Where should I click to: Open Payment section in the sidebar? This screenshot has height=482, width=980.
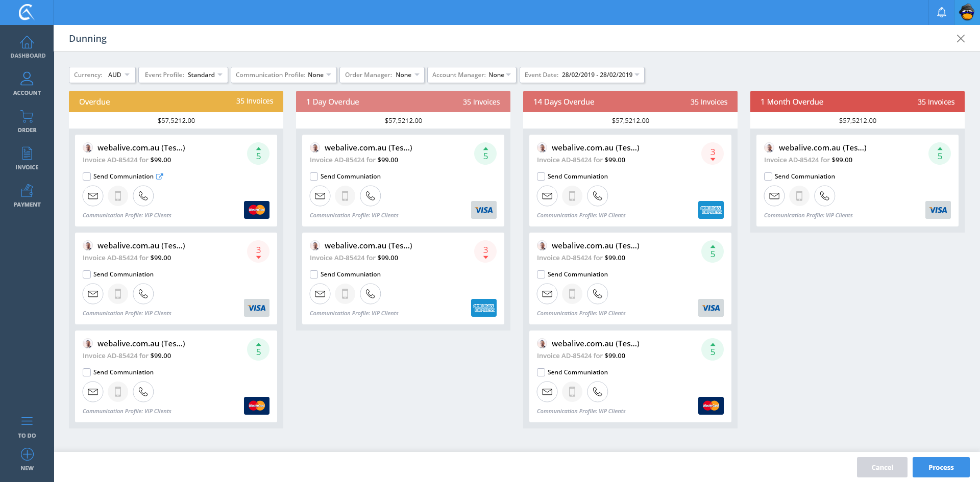[27, 196]
